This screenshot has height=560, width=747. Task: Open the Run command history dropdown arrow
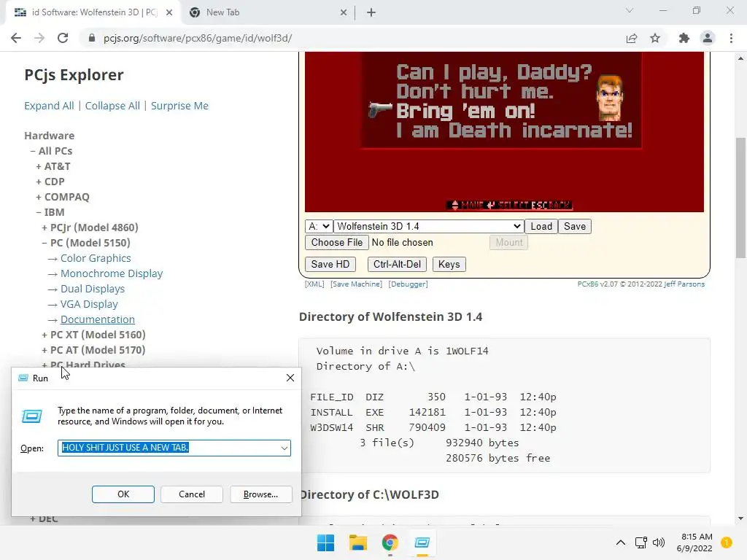[285, 448]
